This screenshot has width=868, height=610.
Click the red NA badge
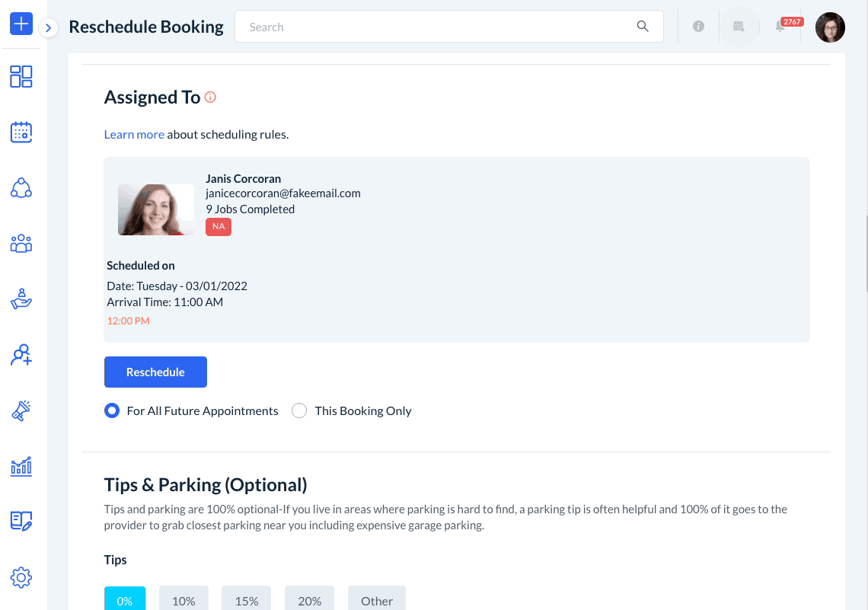(219, 226)
